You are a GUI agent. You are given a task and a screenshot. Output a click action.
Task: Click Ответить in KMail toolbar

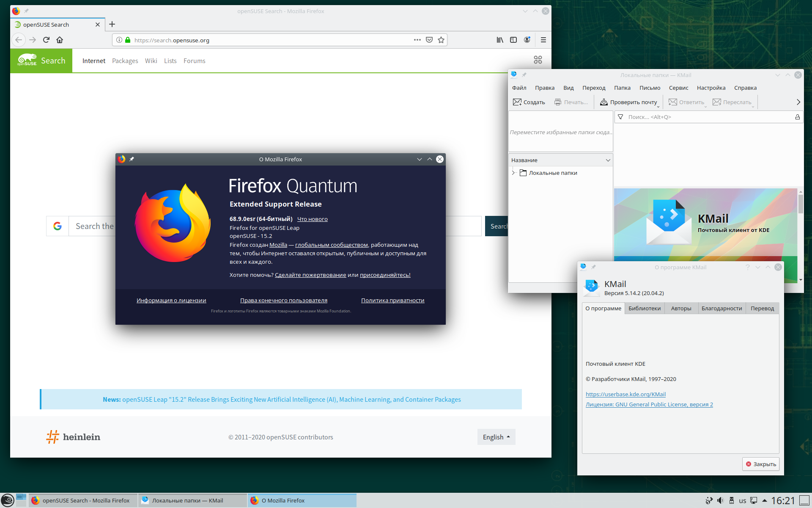point(686,102)
